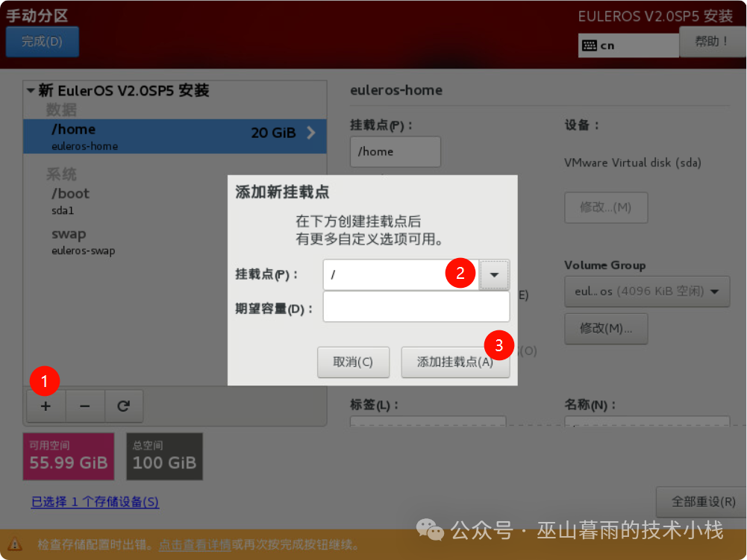Click the minus icon to remove partition
This screenshot has height=560, width=747.
point(85,406)
